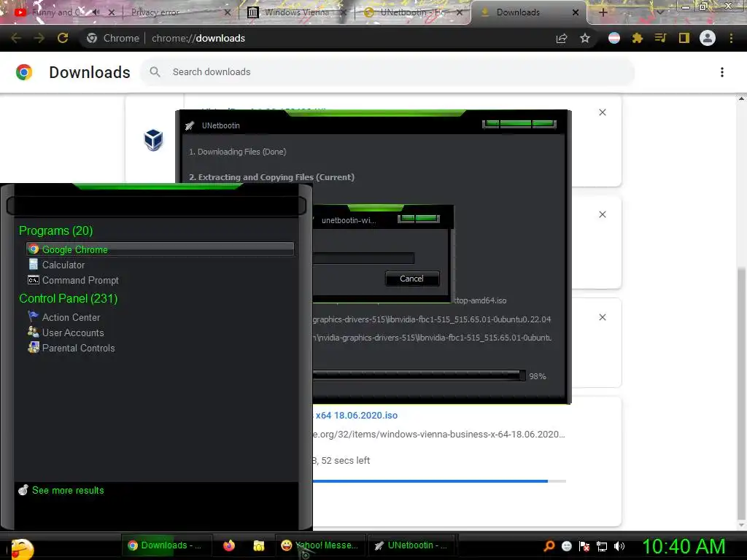Image resolution: width=747 pixels, height=560 pixels.
Task: Open the volume speaker tray icon
Action: point(619,546)
